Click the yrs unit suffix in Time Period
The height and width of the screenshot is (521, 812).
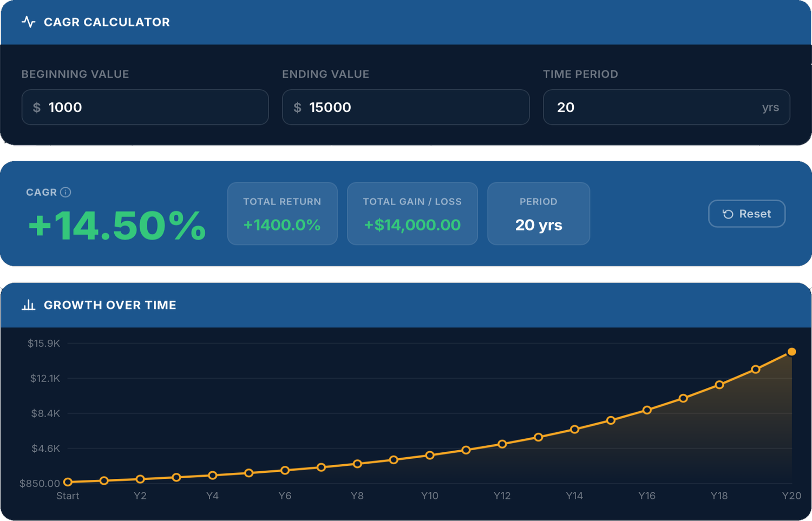click(x=770, y=107)
